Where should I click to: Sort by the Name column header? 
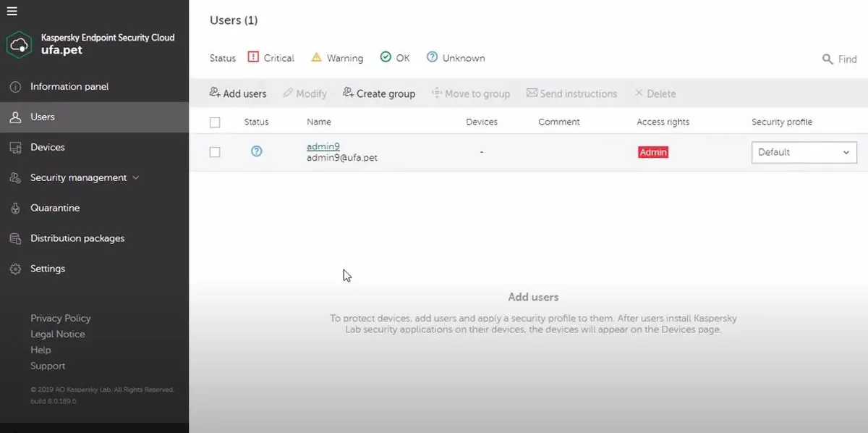319,122
